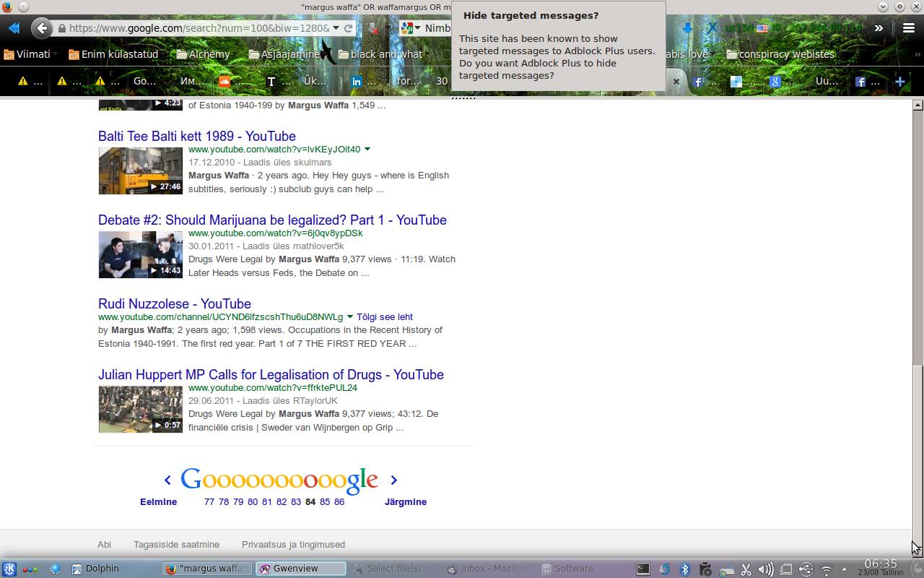Switch to the 'Uu...' browser tab
Viewport: 924px width, 578px height.
(x=827, y=82)
